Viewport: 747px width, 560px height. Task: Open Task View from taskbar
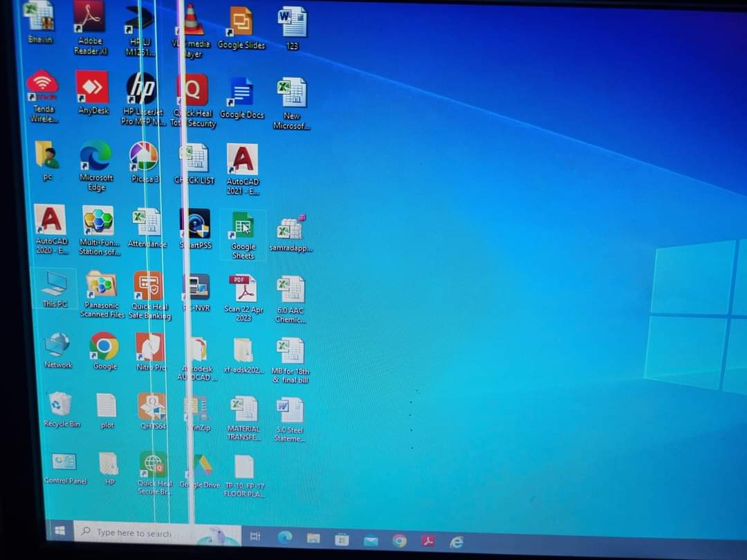[x=255, y=536]
